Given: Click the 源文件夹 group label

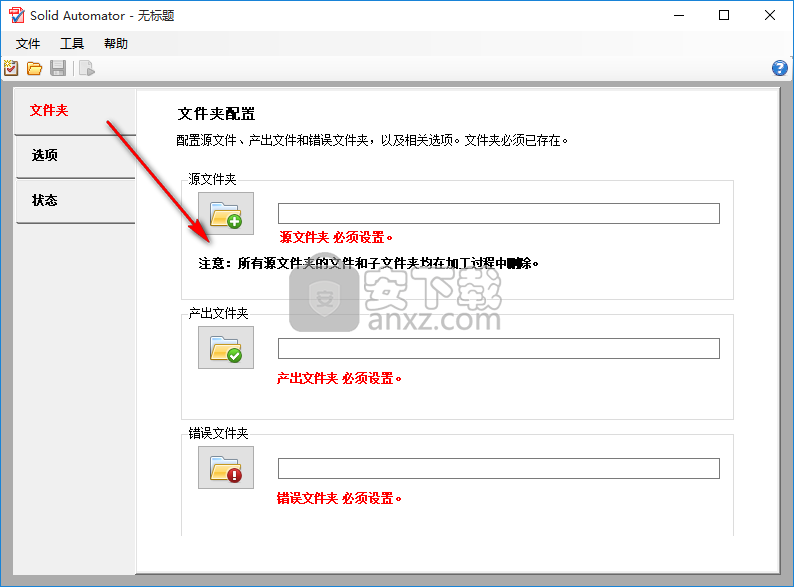Looking at the screenshot, I should click(212, 179).
